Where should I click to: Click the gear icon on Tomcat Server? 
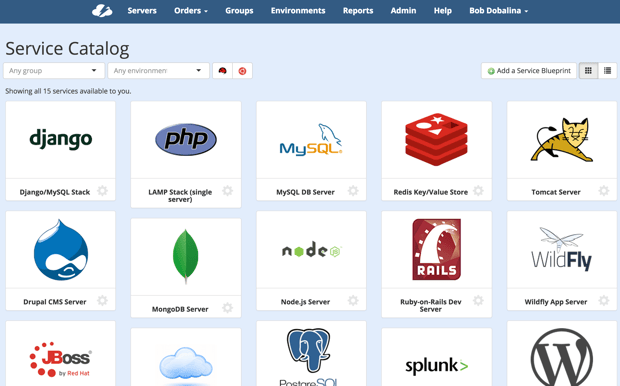pos(604,191)
